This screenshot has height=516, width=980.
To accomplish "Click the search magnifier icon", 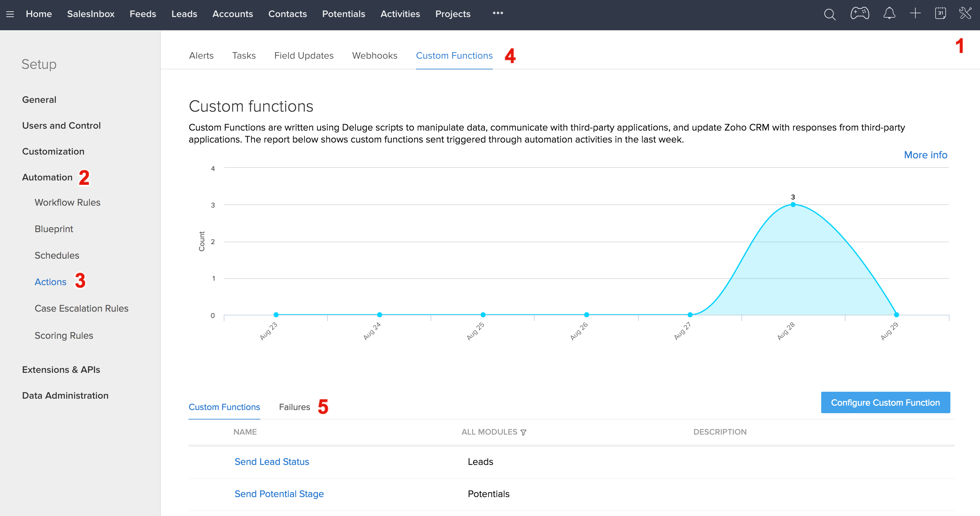I will tap(829, 14).
